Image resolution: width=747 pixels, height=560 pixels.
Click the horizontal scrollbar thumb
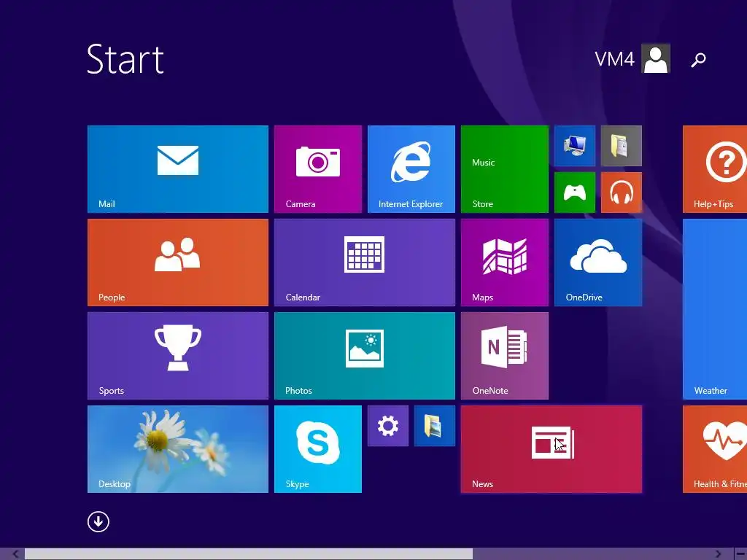coord(249,554)
